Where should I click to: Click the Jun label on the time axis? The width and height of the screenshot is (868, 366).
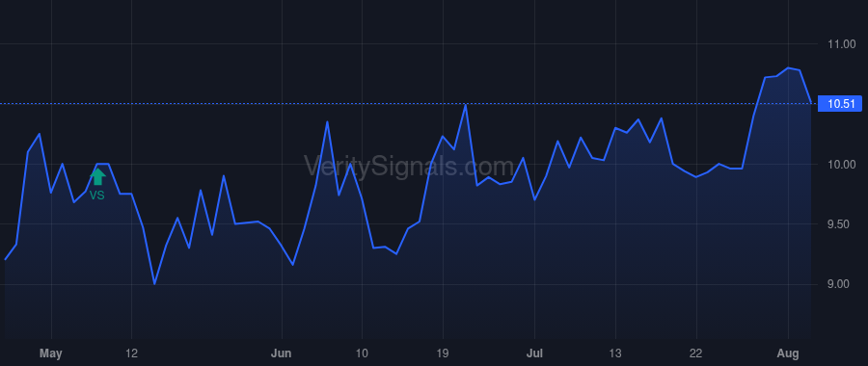coord(282,353)
